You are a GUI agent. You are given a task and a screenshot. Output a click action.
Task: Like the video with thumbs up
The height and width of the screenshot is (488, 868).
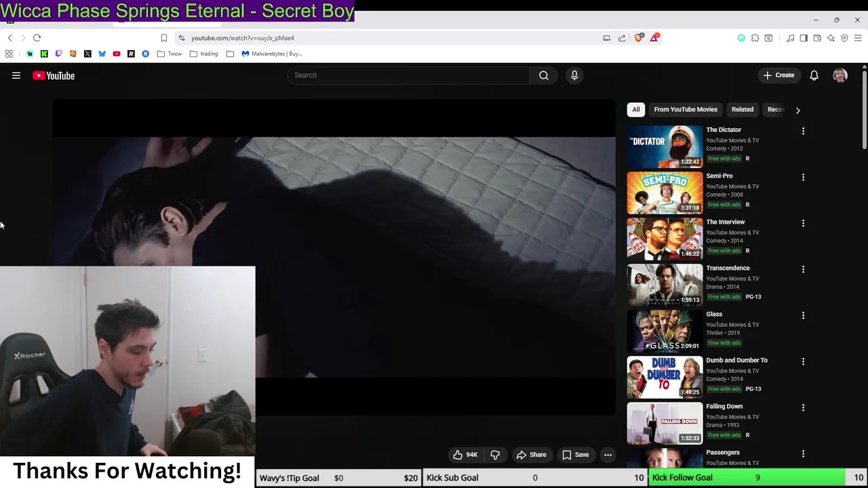[x=465, y=455]
